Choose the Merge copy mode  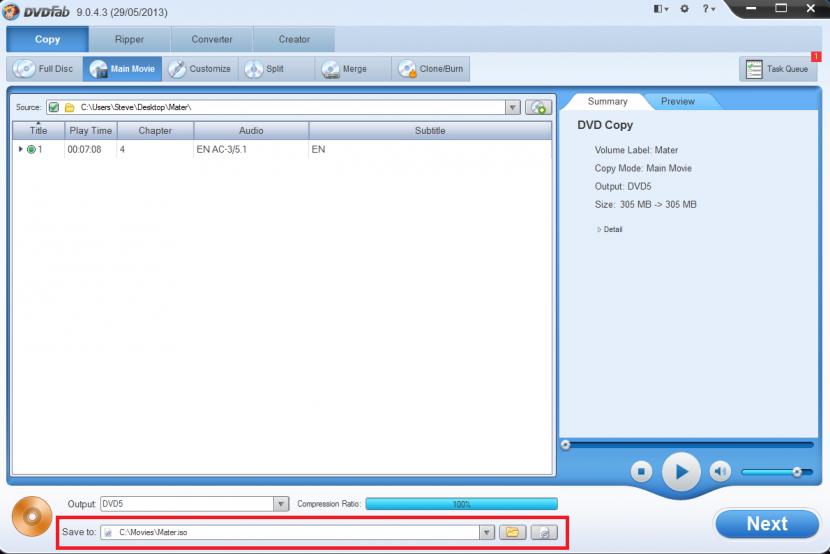point(353,69)
